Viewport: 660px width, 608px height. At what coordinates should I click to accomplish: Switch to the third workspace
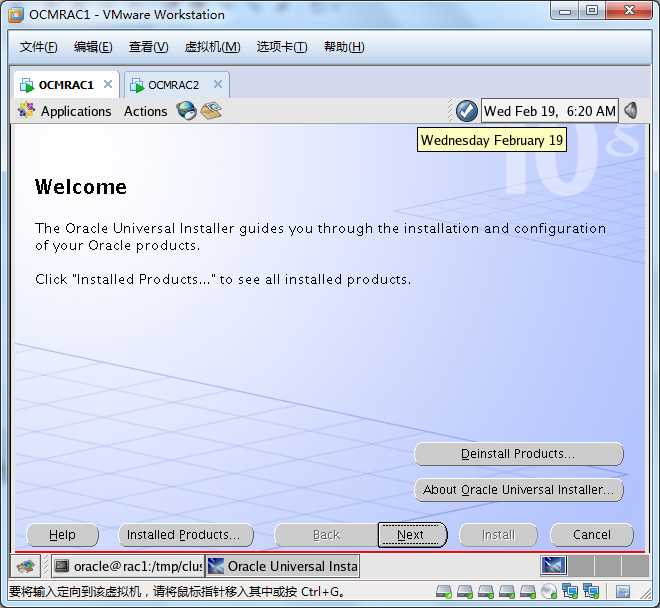(608, 565)
